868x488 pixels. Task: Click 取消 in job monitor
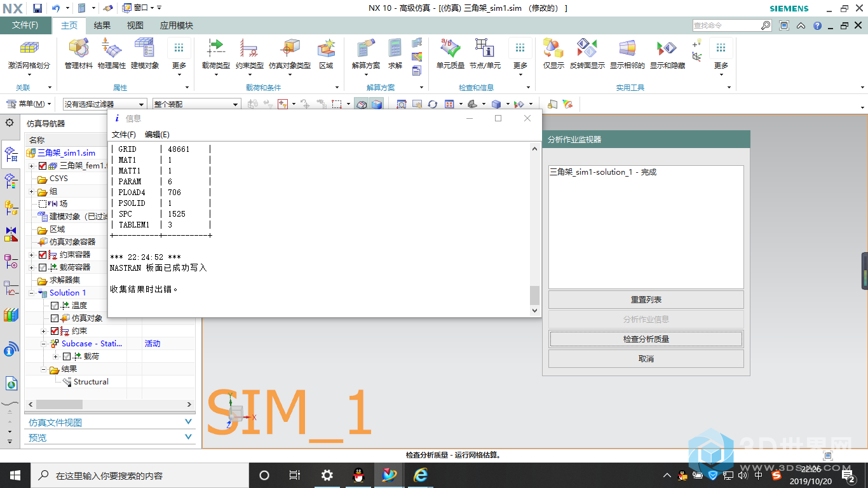[x=646, y=359]
